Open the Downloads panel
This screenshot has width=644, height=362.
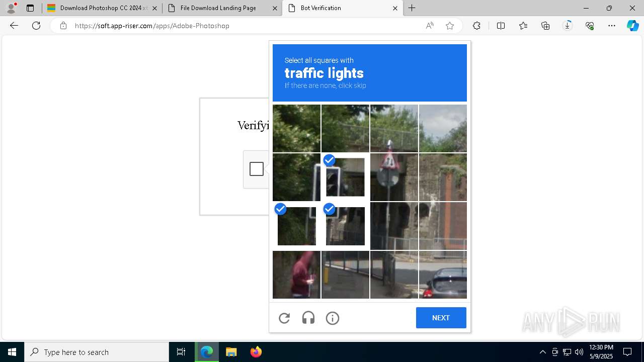click(x=568, y=26)
